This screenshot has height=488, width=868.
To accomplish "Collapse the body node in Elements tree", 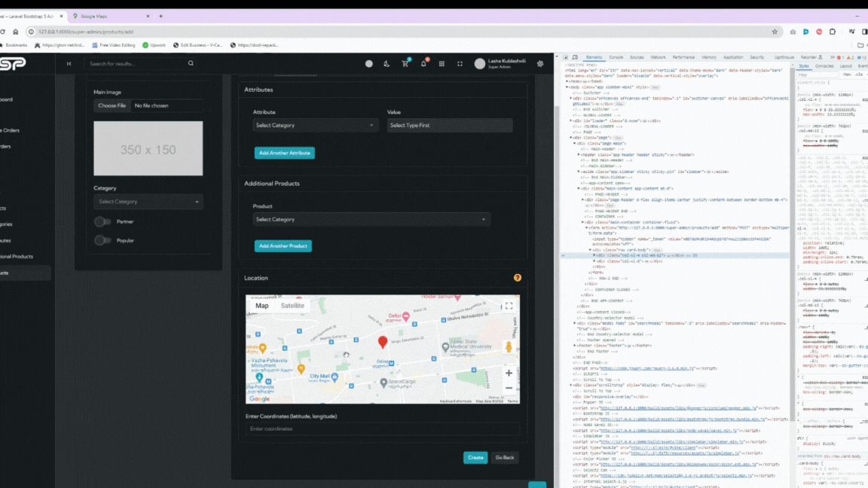I will [x=567, y=87].
